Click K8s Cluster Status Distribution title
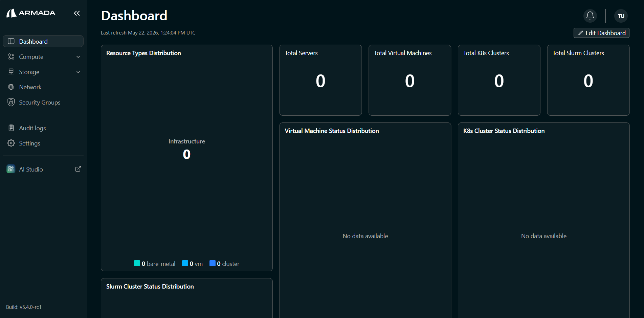The width and height of the screenshot is (644, 318). pos(504,131)
